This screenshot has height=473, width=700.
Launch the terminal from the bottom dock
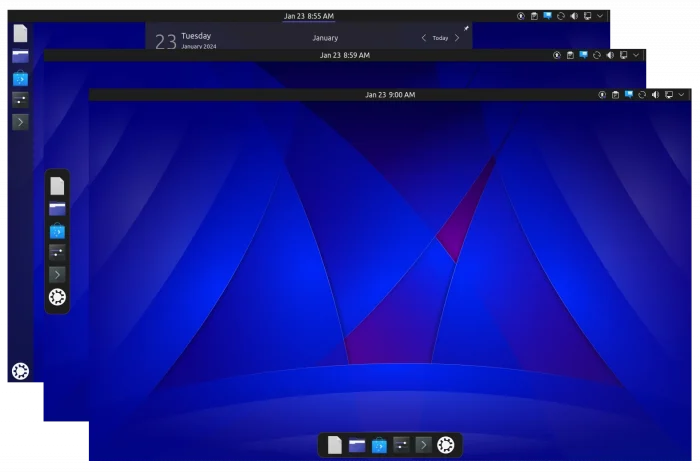tap(423, 445)
